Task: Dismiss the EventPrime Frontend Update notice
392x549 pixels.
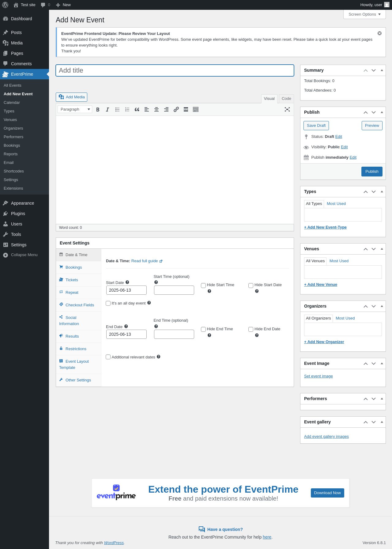Action: click(x=379, y=33)
